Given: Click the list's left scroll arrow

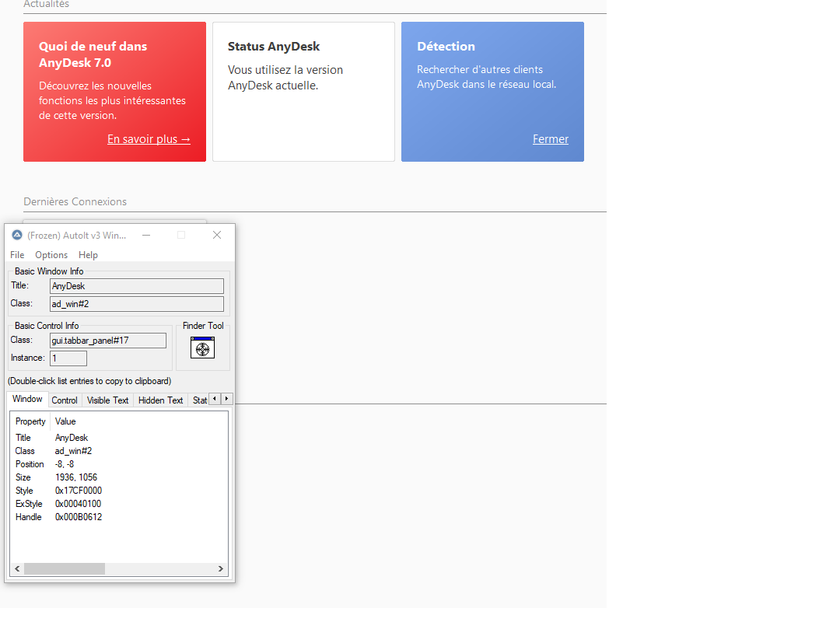Looking at the screenshot, I should pyautogui.click(x=17, y=568).
